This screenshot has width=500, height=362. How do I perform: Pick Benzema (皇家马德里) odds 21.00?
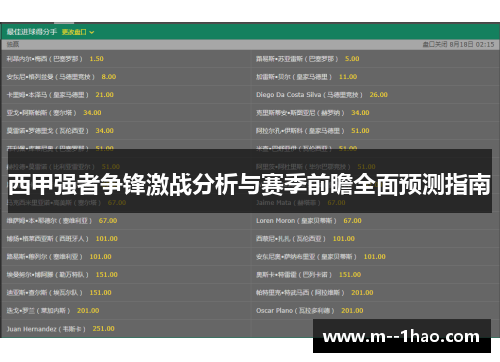tap(105, 95)
